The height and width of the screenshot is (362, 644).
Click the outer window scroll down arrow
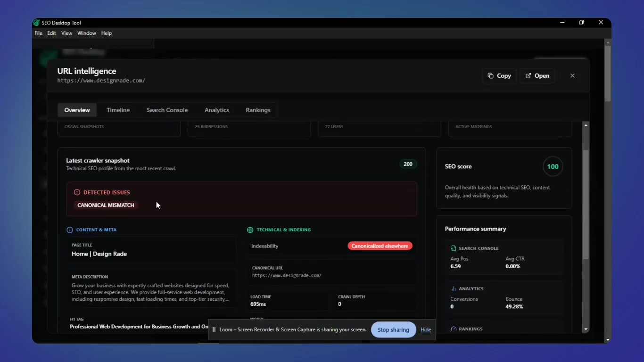(608, 339)
